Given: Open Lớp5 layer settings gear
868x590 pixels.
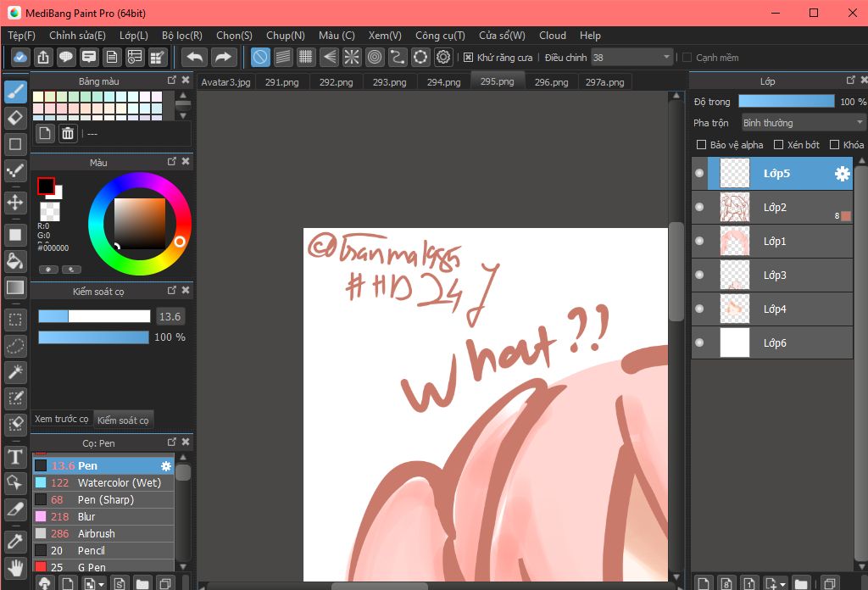Looking at the screenshot, I should [x=842, y=174].
